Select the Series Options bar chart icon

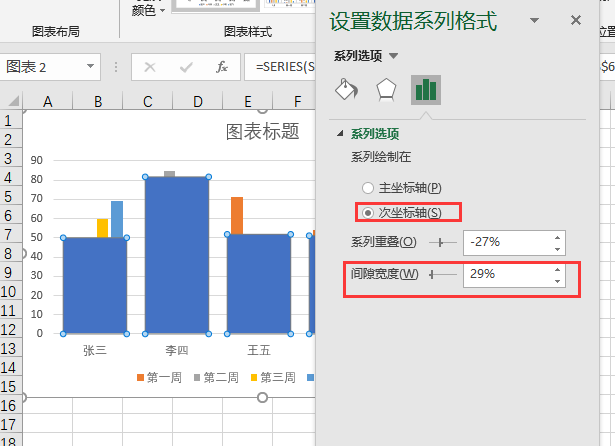click(426, 90)
